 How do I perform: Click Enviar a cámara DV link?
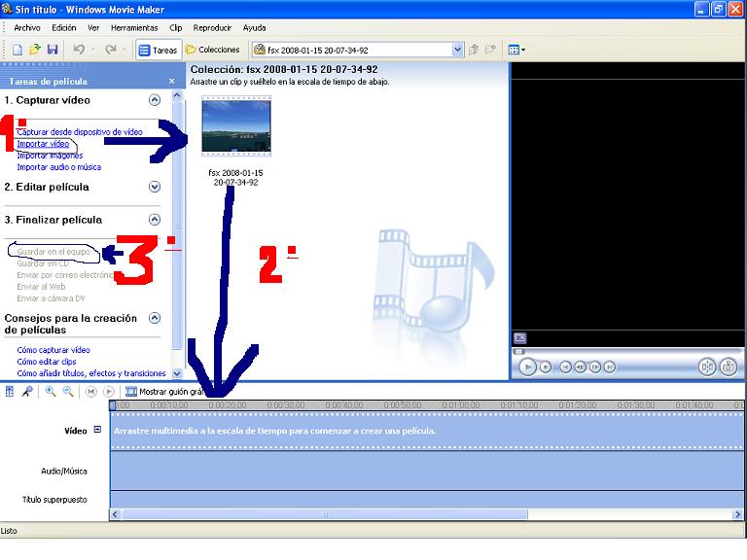51,298
